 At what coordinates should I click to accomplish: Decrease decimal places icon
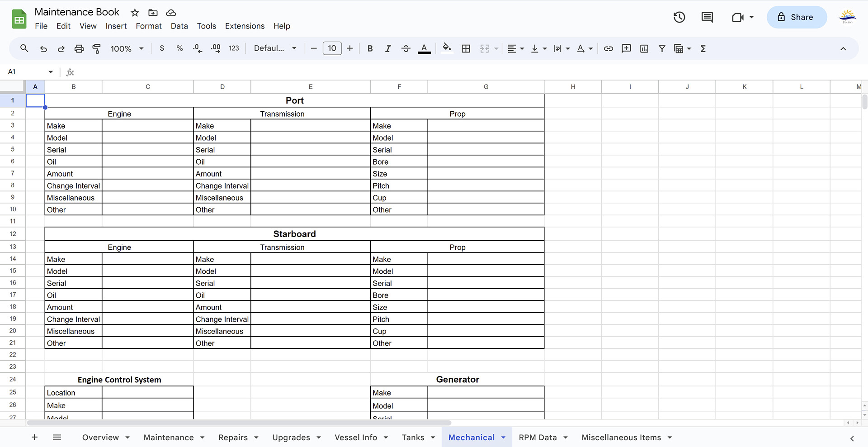198,48
